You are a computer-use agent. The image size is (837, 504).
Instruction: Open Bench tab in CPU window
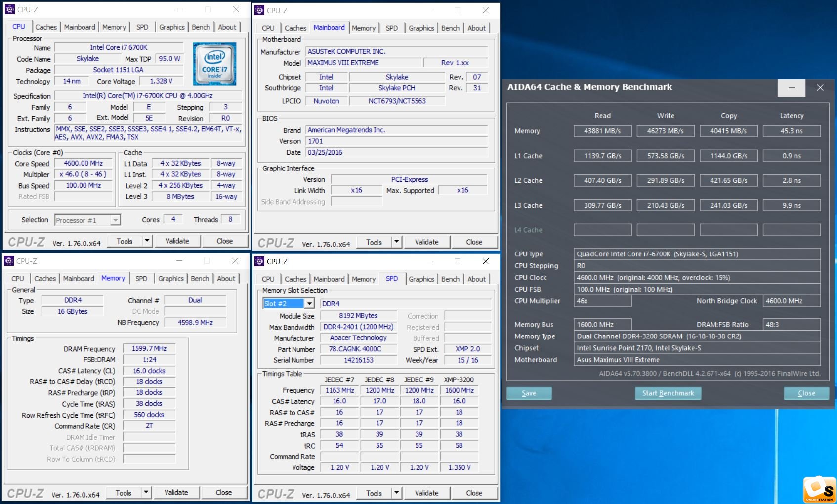click(x=201, y=27)
